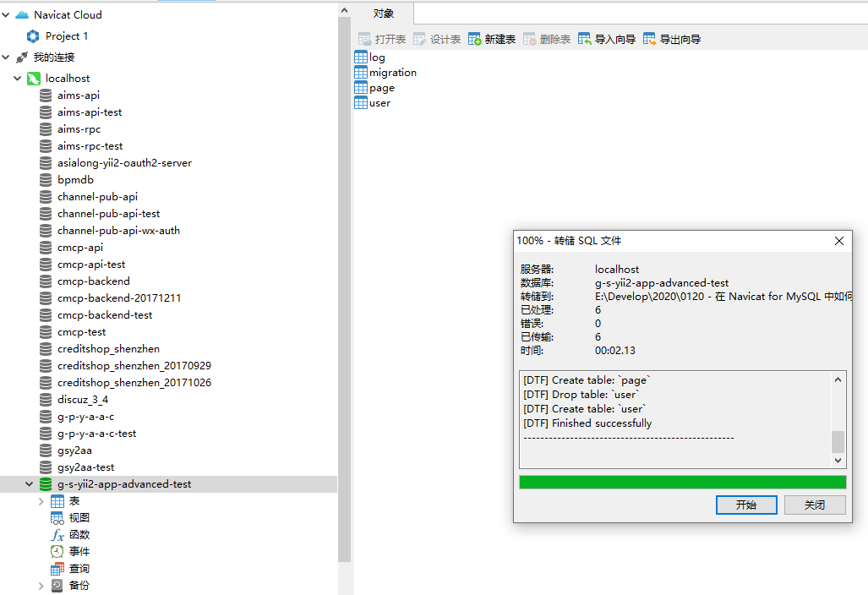Click the log box scroll down arrow
The image size is (868, 595).
click(x=838, y=461)
